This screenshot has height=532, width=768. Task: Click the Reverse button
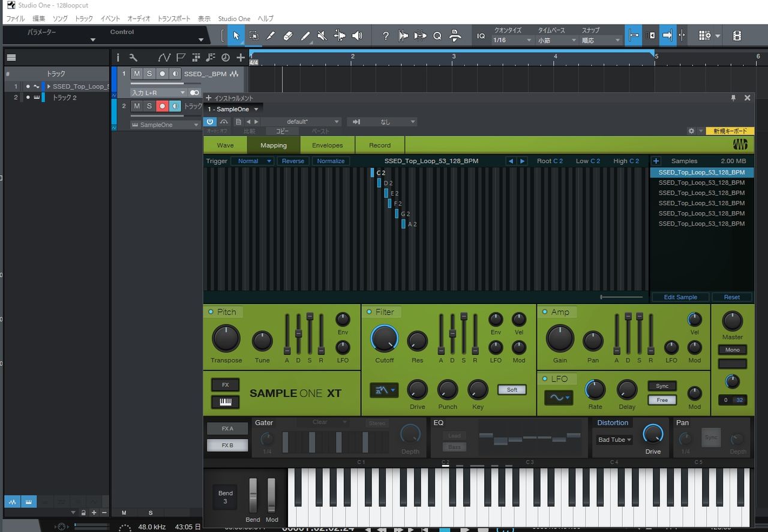click(x=293, y=161)
